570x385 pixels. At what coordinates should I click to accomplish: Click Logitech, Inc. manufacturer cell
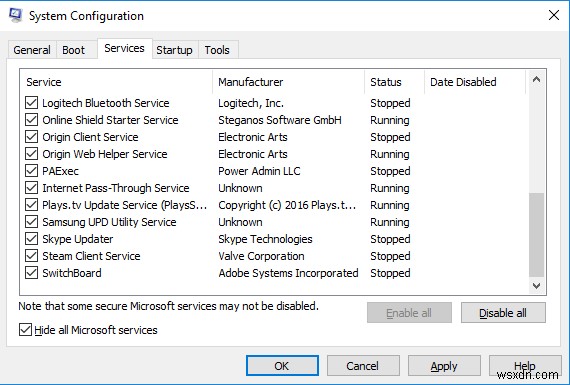pos(251,103)
